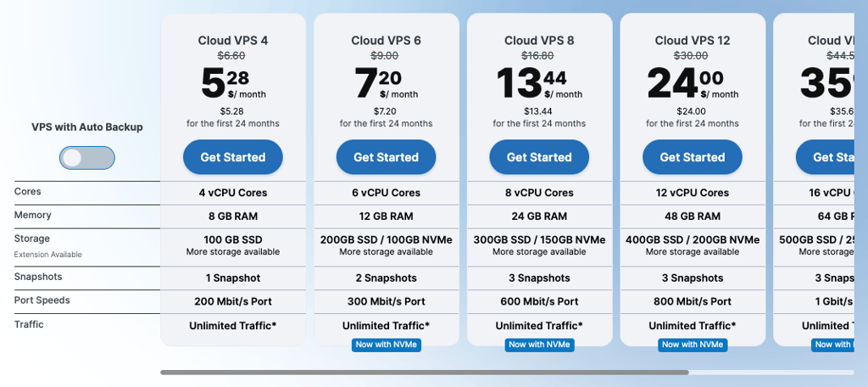Click Get Started for Cloud VPS 8
868x387 pixels.
click(539, 158)
